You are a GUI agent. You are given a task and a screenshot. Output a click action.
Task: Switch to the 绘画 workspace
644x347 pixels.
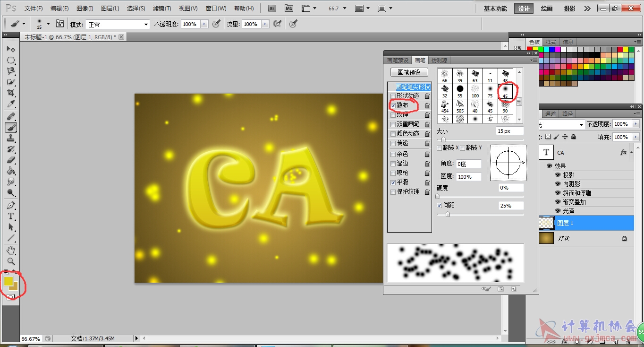[547, 9]
